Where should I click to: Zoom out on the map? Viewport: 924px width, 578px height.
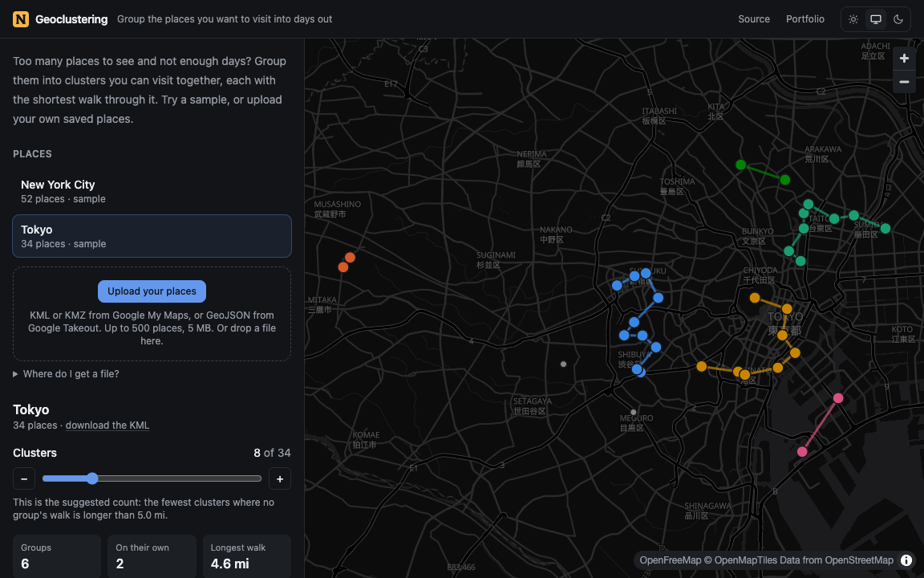904,81
